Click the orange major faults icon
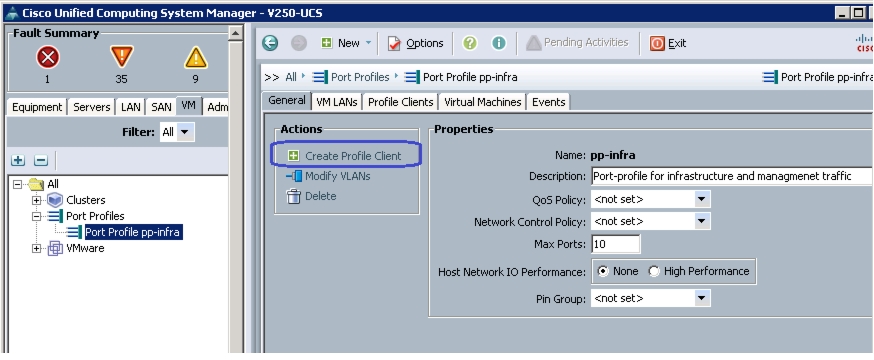 click(x=121, y=57)
